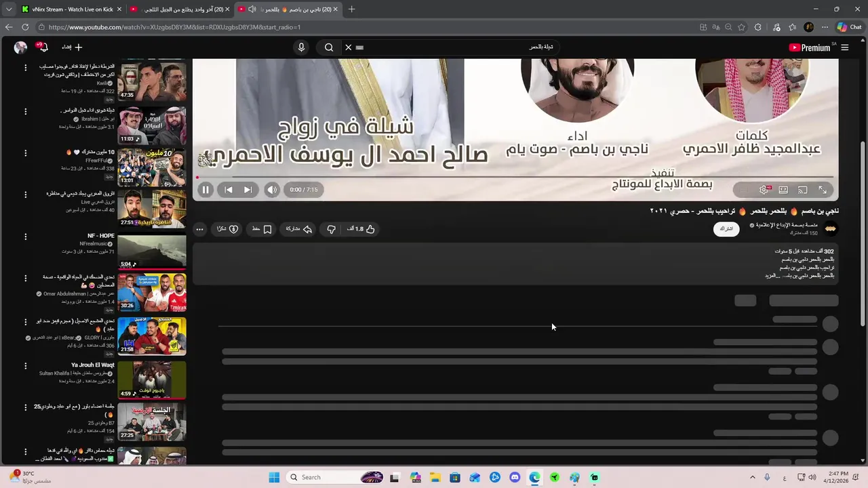Image resolution: width=868 pixels, height=488 pixels.
Task: Reload the current page
Action: pyautogui.click(x=25, y=27)
